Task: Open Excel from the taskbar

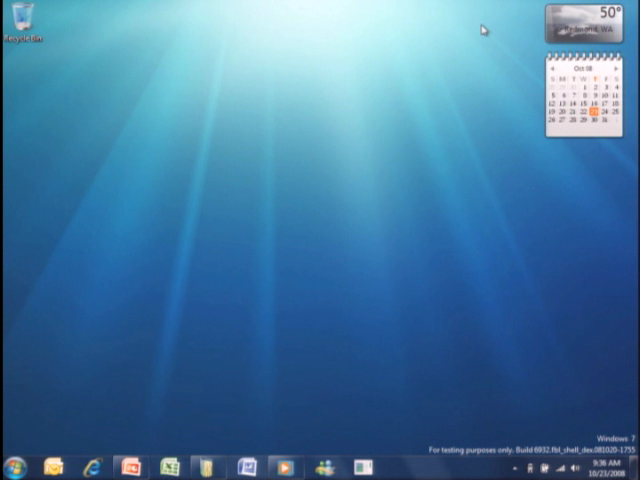Action: [x=169, y=467]
